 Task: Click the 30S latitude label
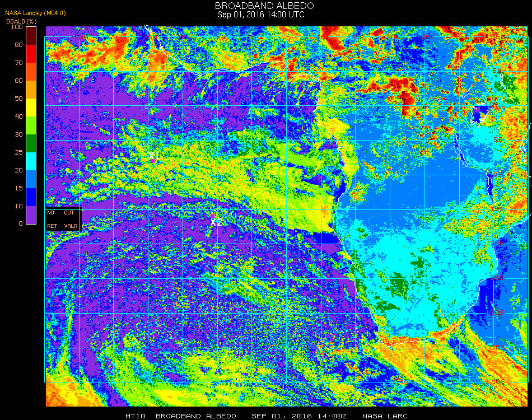(x=497, y=313)
